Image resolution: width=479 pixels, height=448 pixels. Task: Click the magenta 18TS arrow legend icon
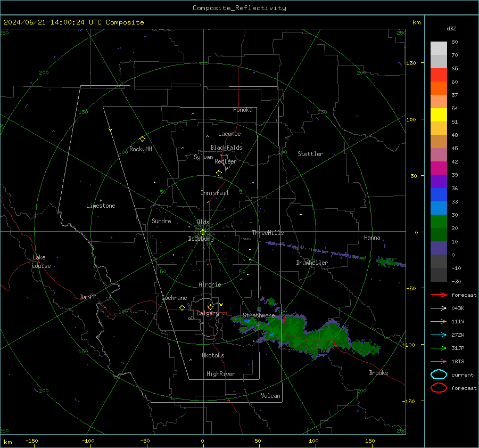[x=439, y=362]
